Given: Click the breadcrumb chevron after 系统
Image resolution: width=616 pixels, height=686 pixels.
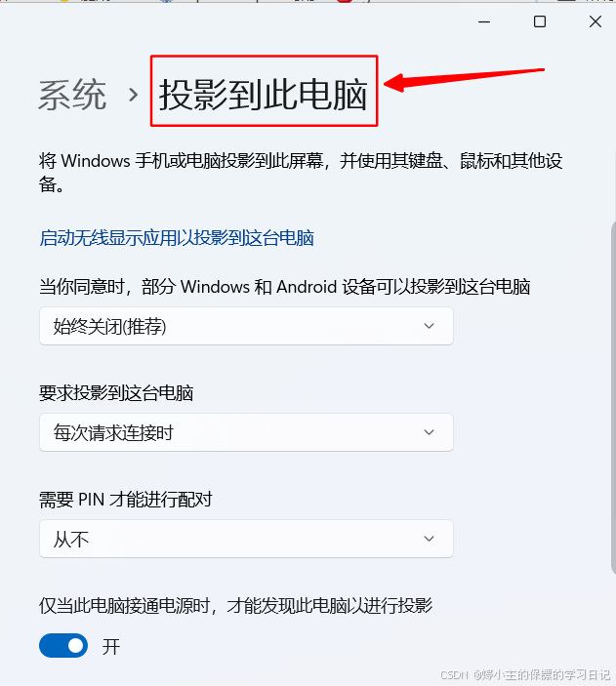Looking at the screenshot, I should (x=133, y=95).
